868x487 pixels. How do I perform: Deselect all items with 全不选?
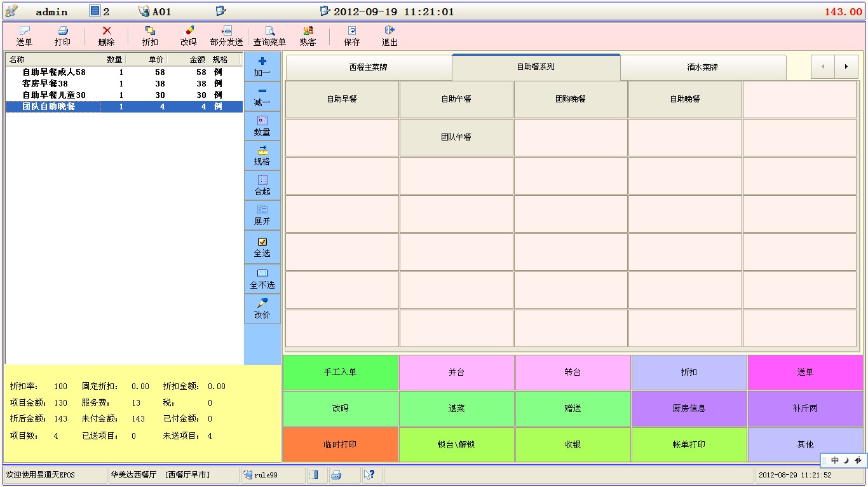(262, 278)
